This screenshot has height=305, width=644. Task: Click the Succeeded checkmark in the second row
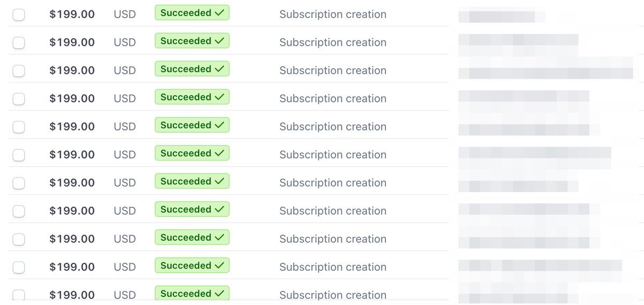[x=219, y=41]
